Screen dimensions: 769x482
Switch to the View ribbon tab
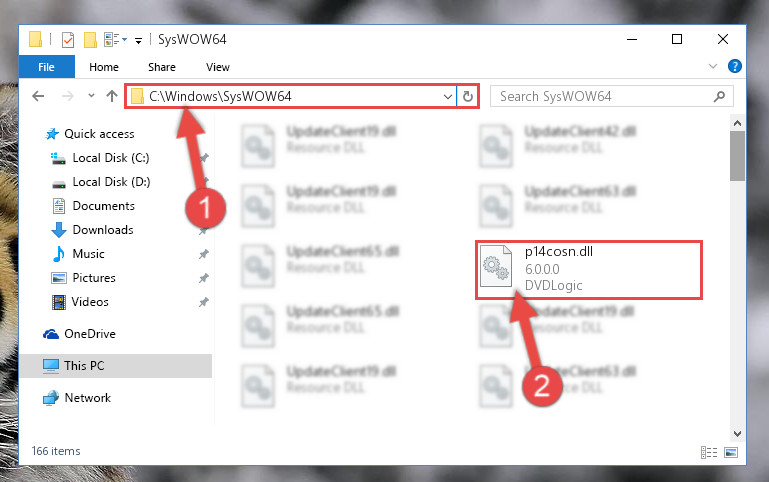point(218,67)
